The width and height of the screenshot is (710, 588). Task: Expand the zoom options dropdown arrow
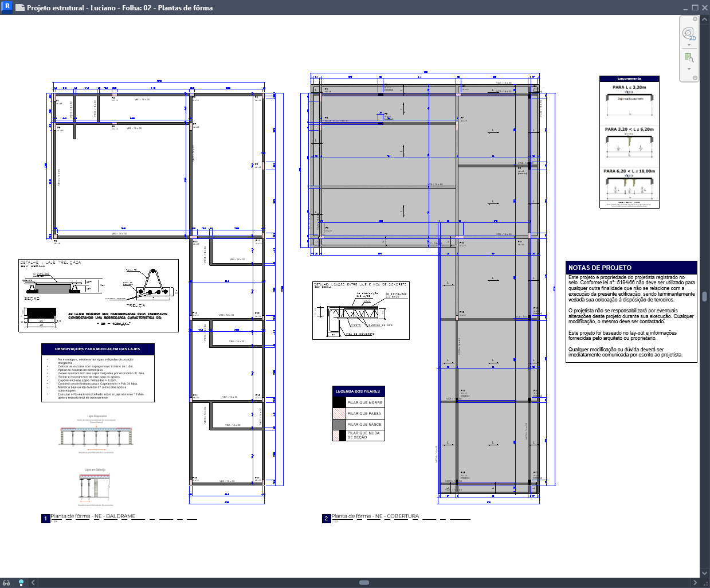pyautogui.click(x=689, y=69)
